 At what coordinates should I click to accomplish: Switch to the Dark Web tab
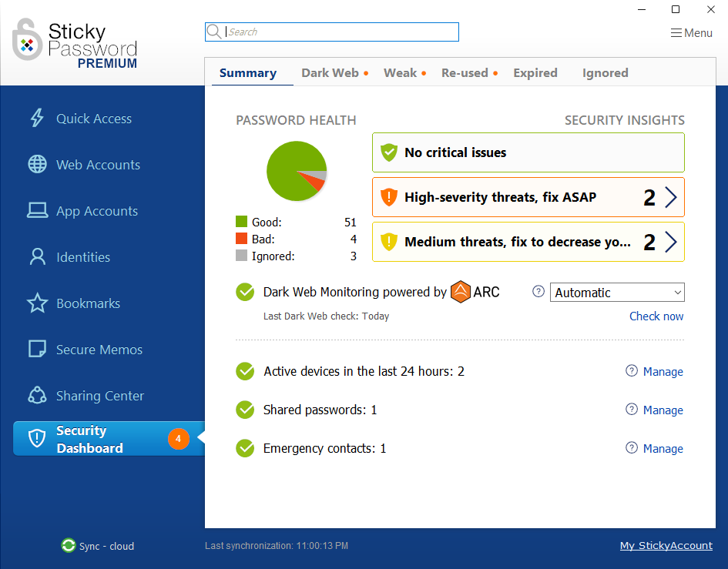[330, 73]
